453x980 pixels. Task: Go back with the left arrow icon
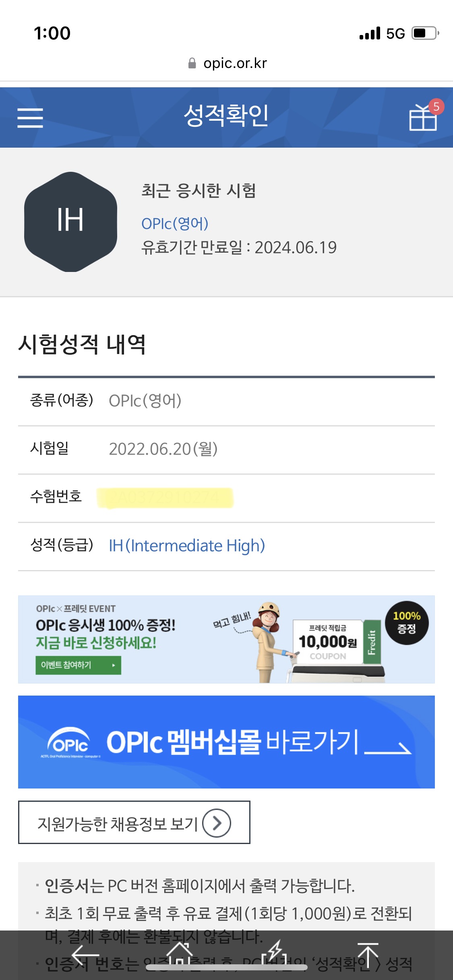click(85, 954)
